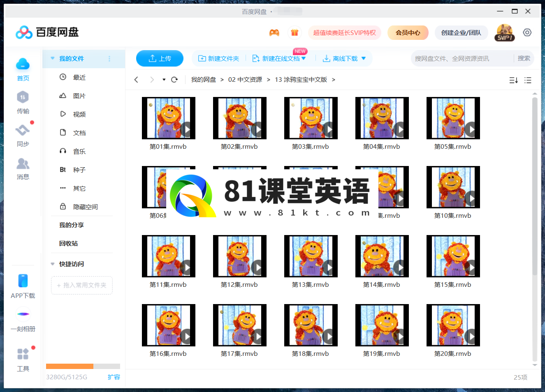This screenshot has width=545, height=392.
Task: Expand the offline download (离线下载) dropdown
Action: (364, 59)
